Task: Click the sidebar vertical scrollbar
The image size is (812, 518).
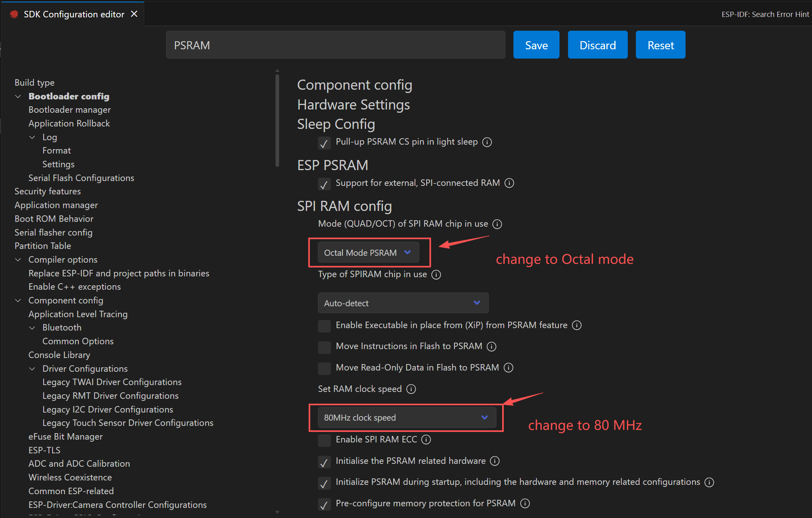Action: pyautogui.click(x=277, y=121)
